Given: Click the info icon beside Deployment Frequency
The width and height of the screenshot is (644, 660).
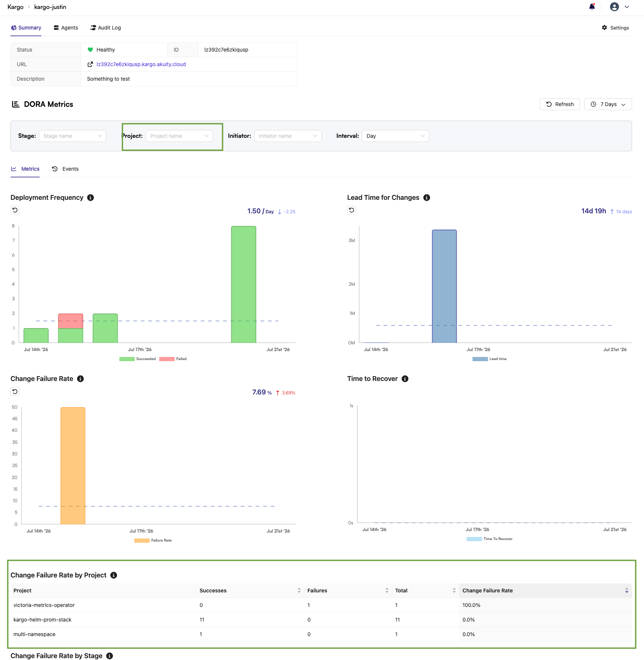Looking at the screenshot, I should (x=90, y=198).
